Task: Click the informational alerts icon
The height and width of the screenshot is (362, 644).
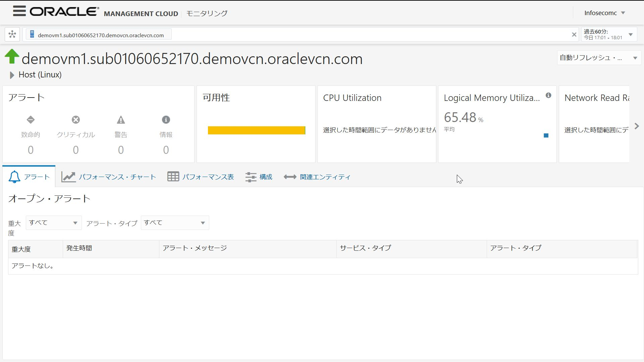Action: [x=166, y=120]
